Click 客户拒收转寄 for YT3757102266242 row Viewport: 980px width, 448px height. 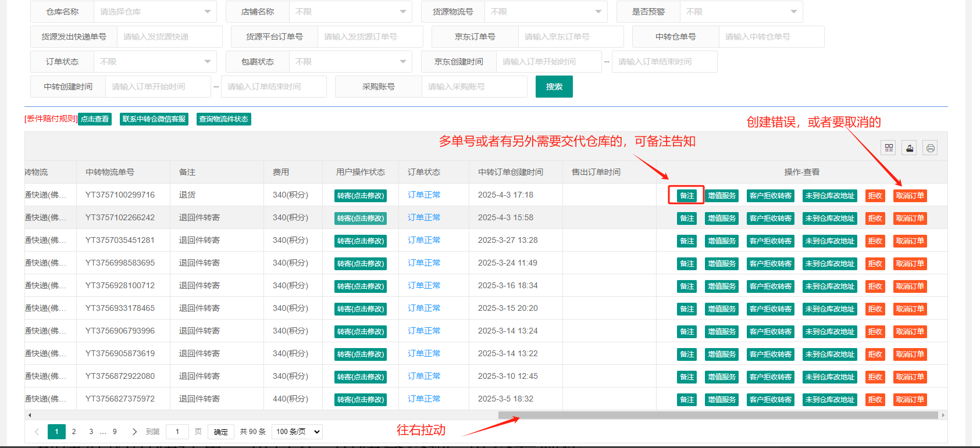[x=771, y=218]
